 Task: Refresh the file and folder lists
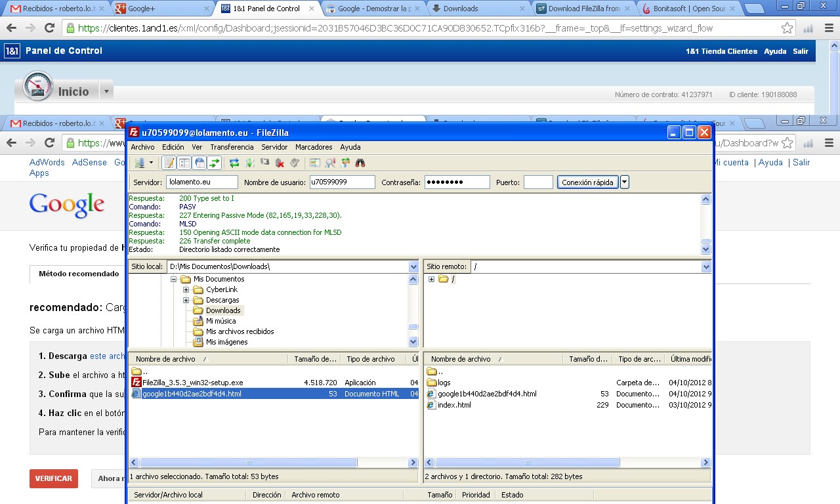tap(234, 163)
